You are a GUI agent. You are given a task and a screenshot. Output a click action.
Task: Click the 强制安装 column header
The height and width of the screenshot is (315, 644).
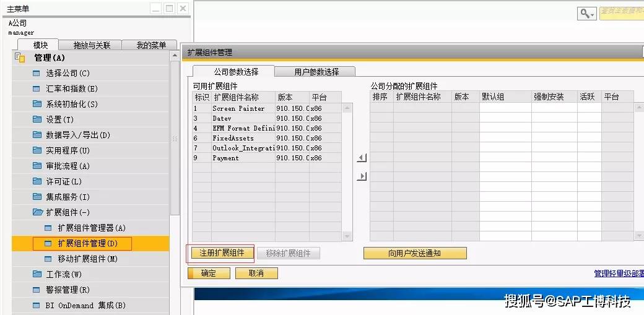pos(554,97)
